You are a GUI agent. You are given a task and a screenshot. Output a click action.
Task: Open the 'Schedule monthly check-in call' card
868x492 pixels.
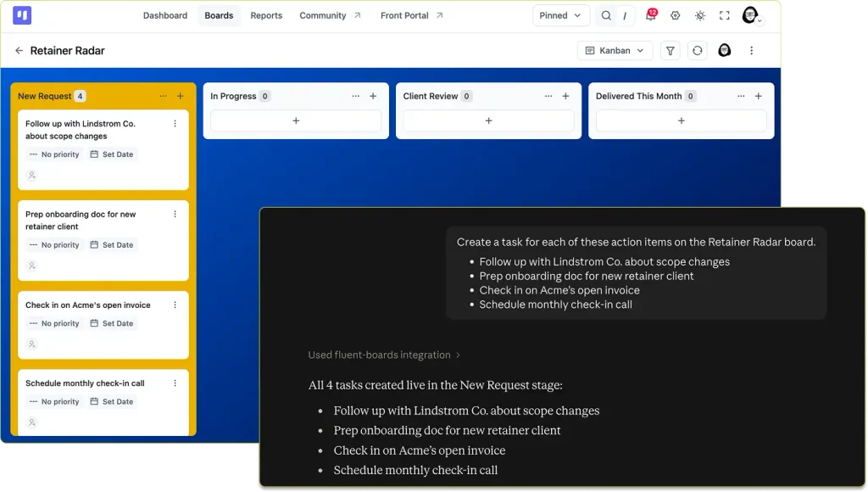pos(85,383)
